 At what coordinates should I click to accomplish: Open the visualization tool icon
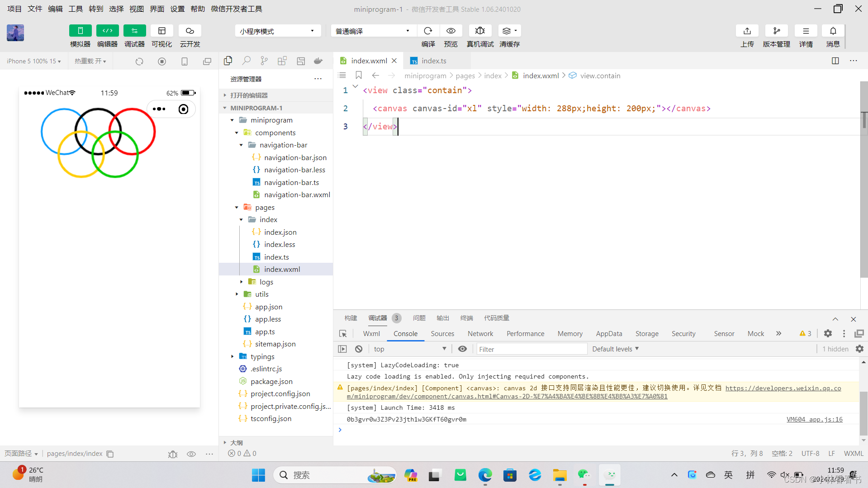pos(161,31)
